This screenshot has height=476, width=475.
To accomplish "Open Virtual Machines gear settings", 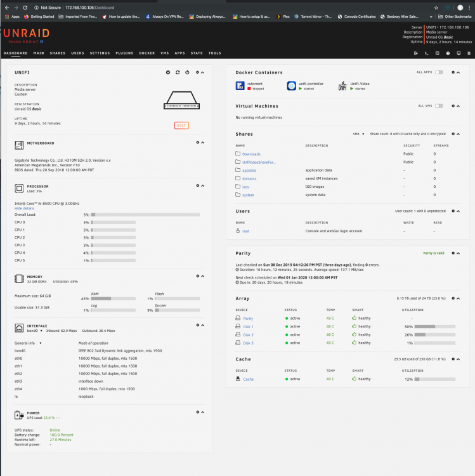I will click(453, 106).
